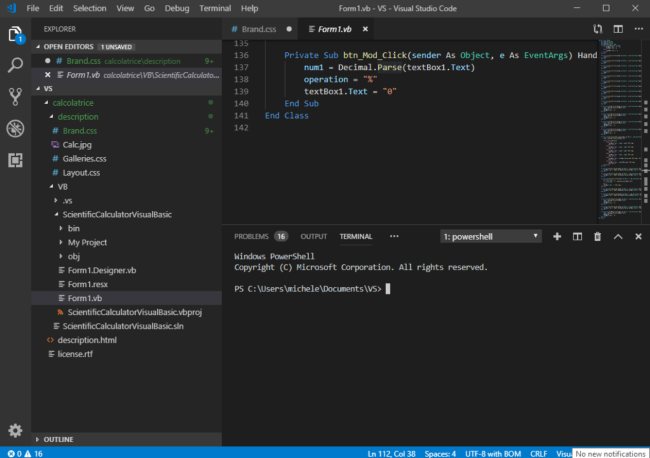The image size is (650, 458).
Task: Switch to the Output panel tab
Action: [x=313, y=237]
